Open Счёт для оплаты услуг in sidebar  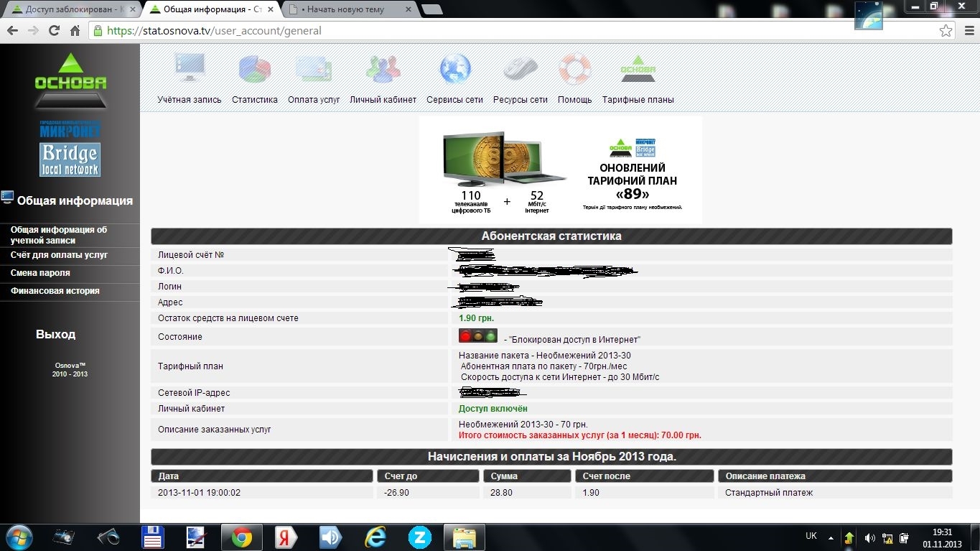[59, 255]
